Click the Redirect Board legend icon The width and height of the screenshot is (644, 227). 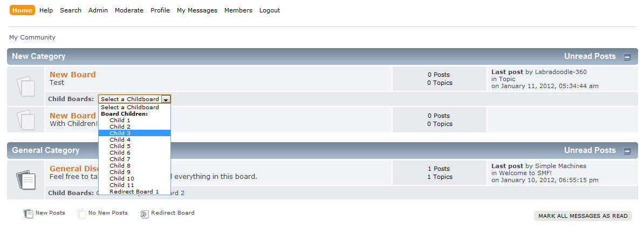tap(145, 213)
